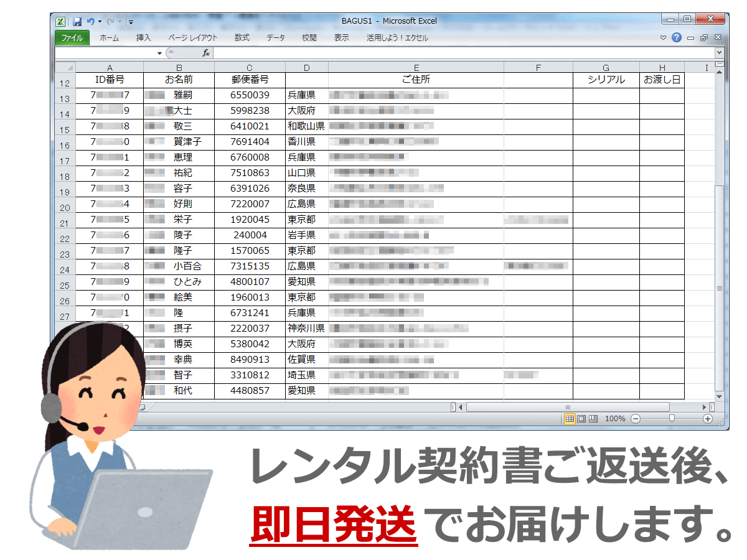
Task: Select column B header
Action: (x=179, y=67)
